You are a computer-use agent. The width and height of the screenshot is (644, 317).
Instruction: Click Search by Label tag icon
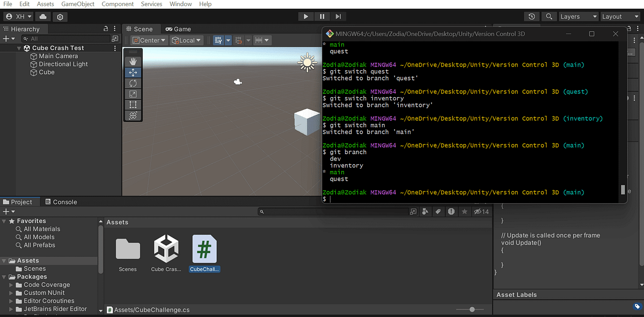click(x=438, y=212)
